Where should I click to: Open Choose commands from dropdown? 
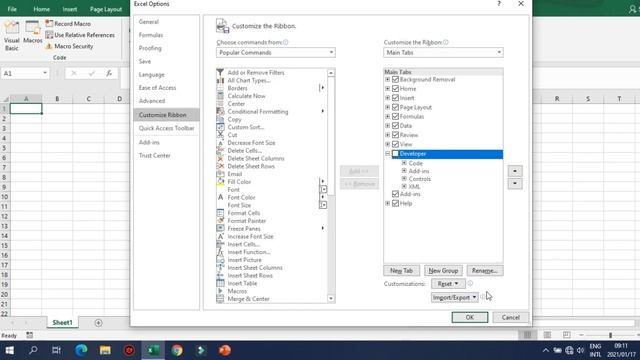click(276, 53)
